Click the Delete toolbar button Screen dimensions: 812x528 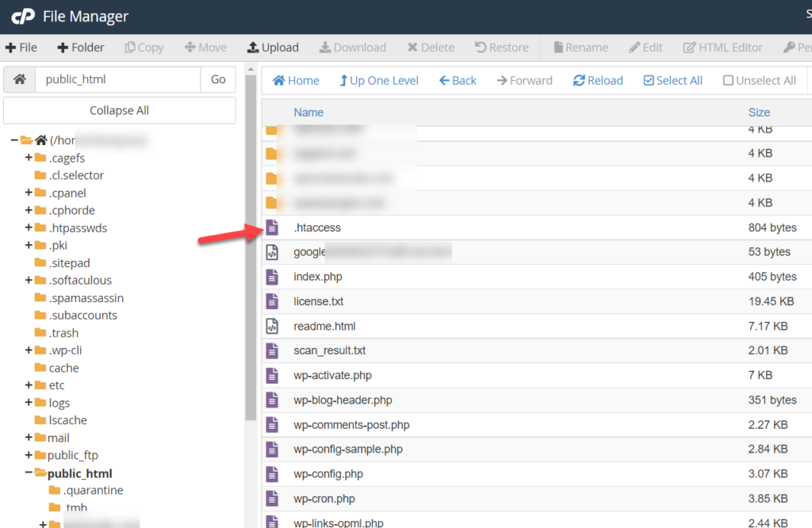[431, 48]
